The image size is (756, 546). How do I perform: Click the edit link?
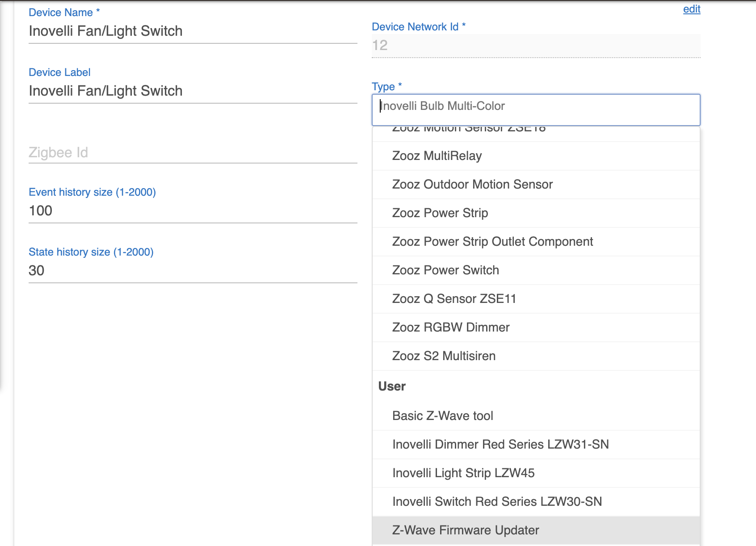point(691,9)
